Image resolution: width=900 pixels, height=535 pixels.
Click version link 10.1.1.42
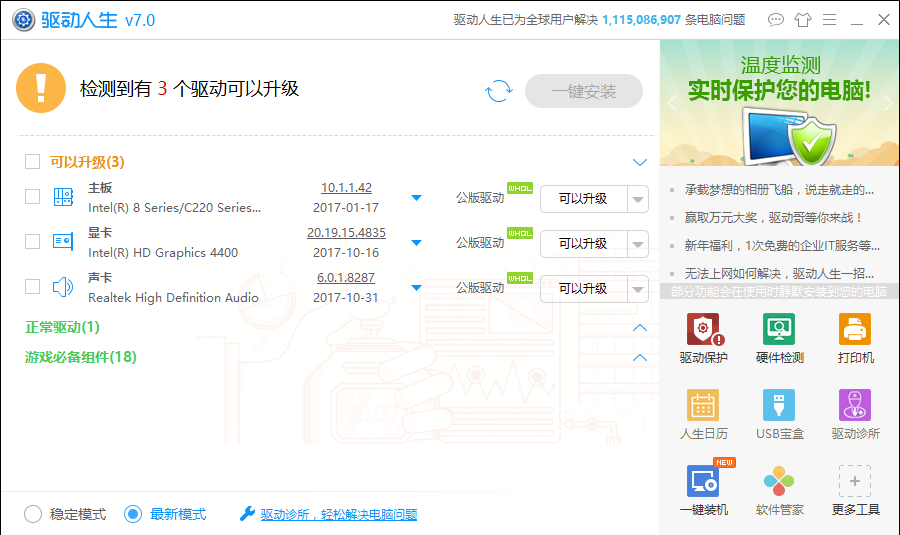tap(346, 188)
